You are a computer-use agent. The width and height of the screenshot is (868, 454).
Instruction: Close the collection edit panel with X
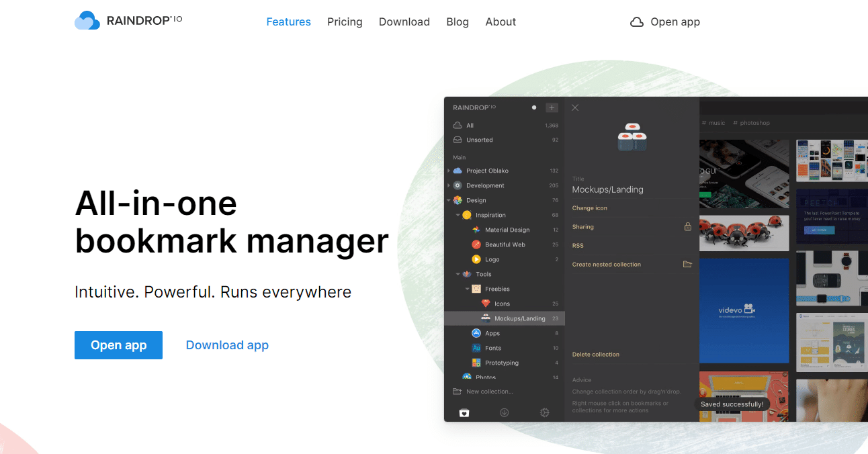coord(575,107)
